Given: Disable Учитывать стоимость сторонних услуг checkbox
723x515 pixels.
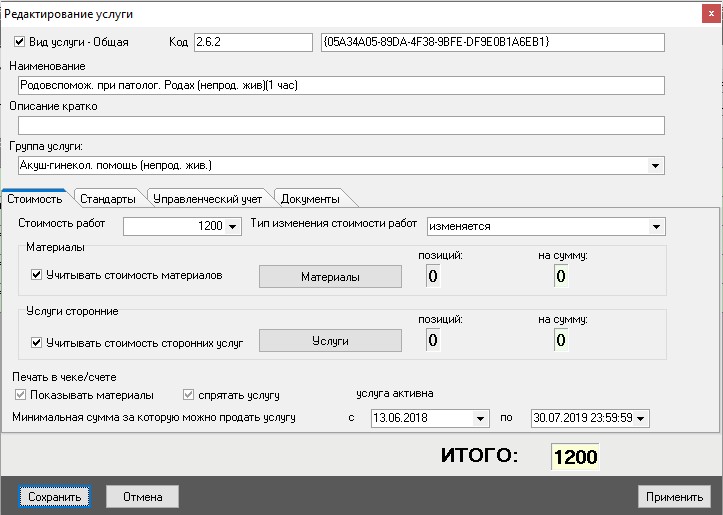Looking at the screenshot, I should pos(37,342).
